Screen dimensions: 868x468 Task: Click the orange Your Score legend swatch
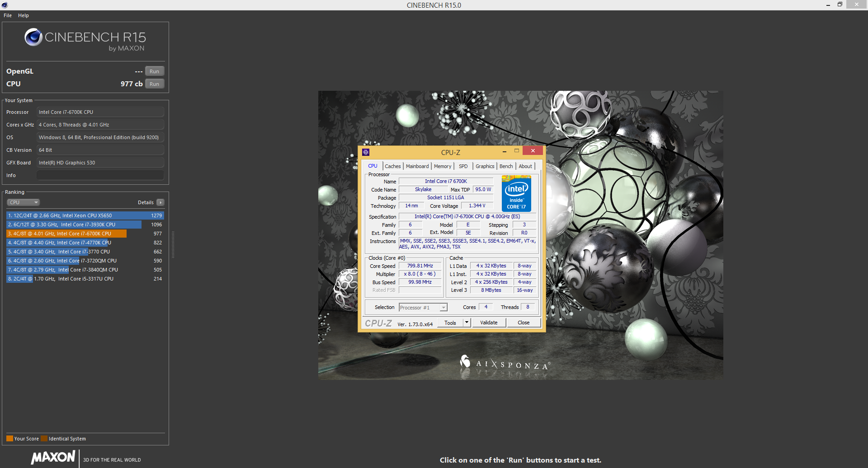(9, 438)
